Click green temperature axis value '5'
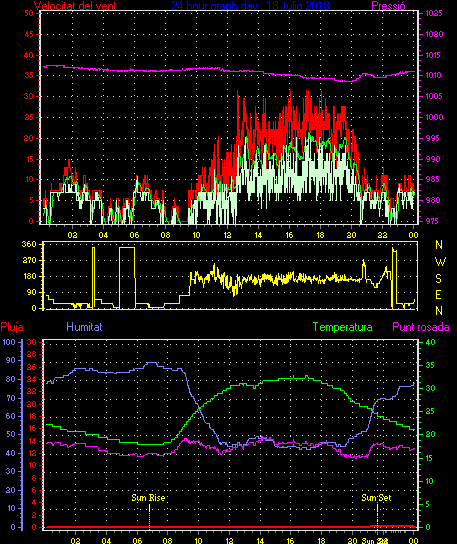 click(429, 504)
